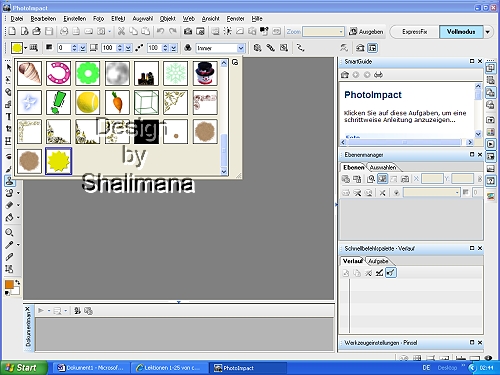Viewport: 500px width, 375px height.
Task: Close the Ebenenmanager panel
Action: (x=480, y=154)
